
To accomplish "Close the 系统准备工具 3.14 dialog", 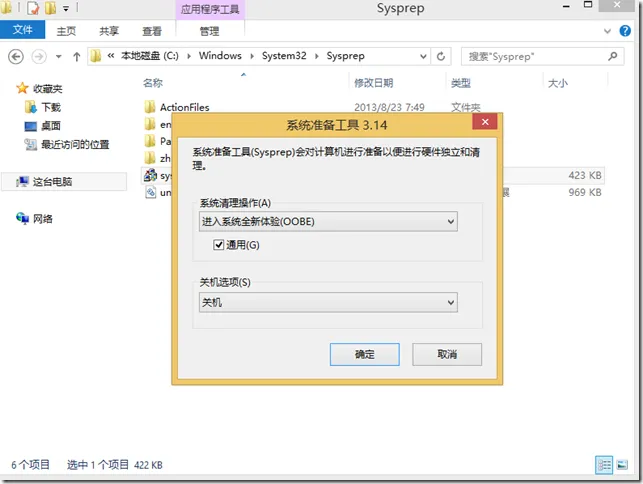I will [485, 122].
